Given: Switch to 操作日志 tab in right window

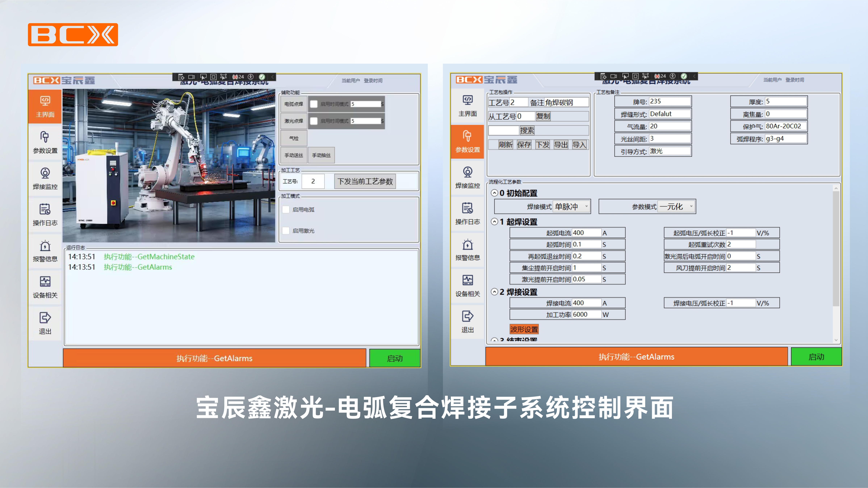Looking at the screenshot, I should coord(467,214).
